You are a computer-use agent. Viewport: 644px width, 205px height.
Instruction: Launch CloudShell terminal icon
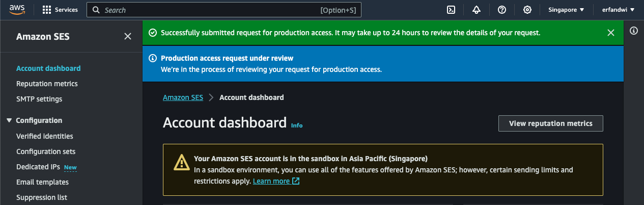pos(451,10)
